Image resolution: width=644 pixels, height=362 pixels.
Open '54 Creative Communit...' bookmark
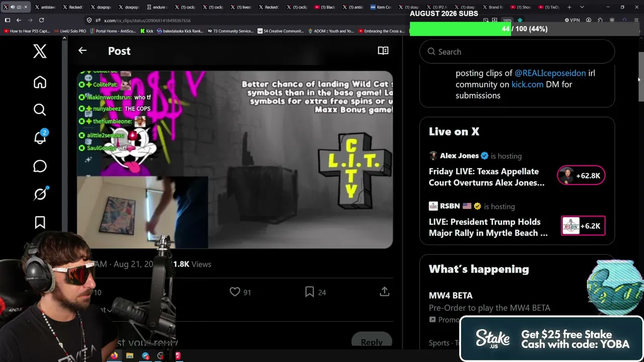281,31
